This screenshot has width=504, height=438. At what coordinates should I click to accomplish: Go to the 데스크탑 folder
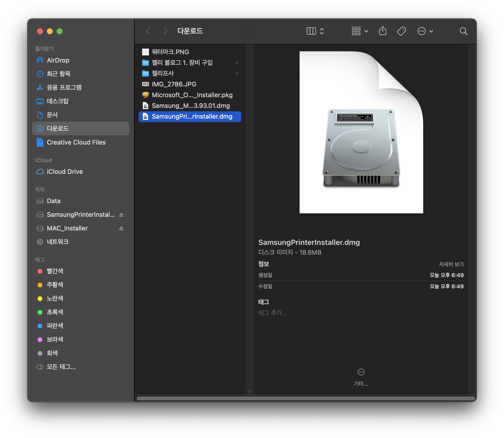pos(80,101)
